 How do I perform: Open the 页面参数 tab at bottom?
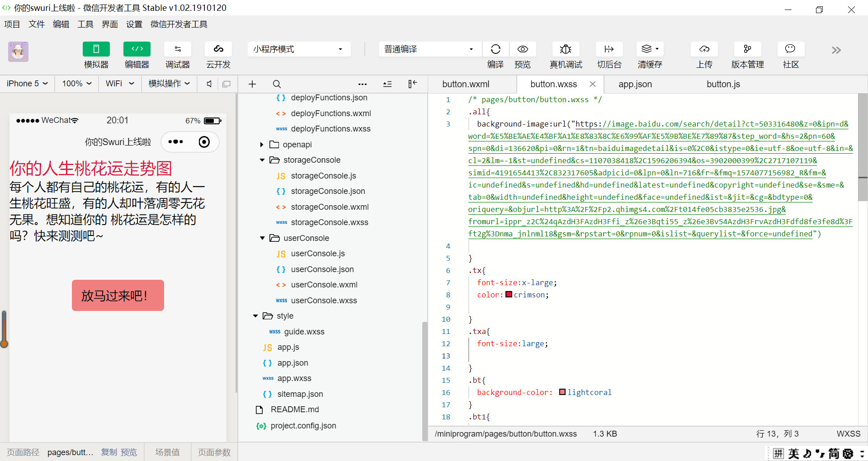click(x=214, y=452)
